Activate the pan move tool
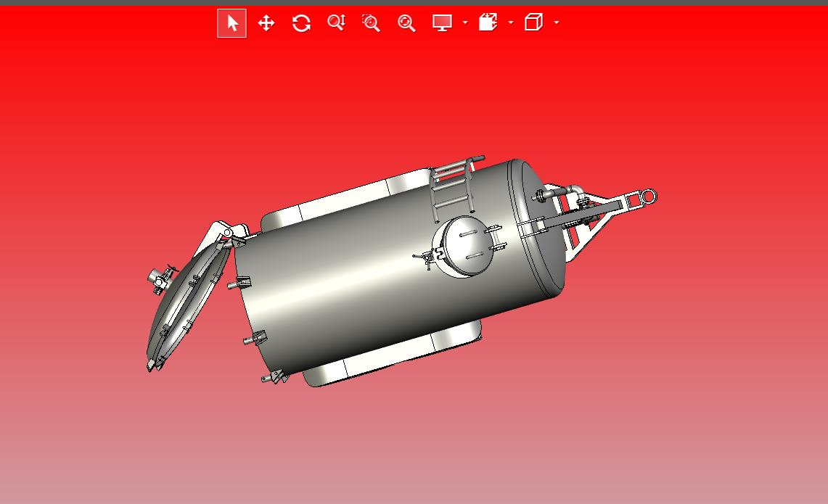This screenshot has height=504, width=828. click(266, 23)
